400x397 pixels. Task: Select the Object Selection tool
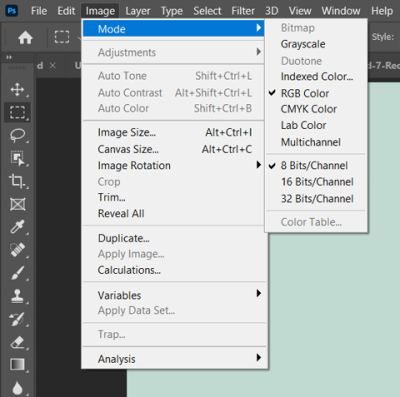pos(17,158)
